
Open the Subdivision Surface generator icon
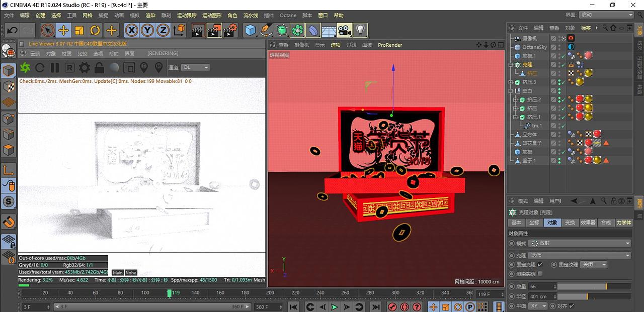[282, 31]
